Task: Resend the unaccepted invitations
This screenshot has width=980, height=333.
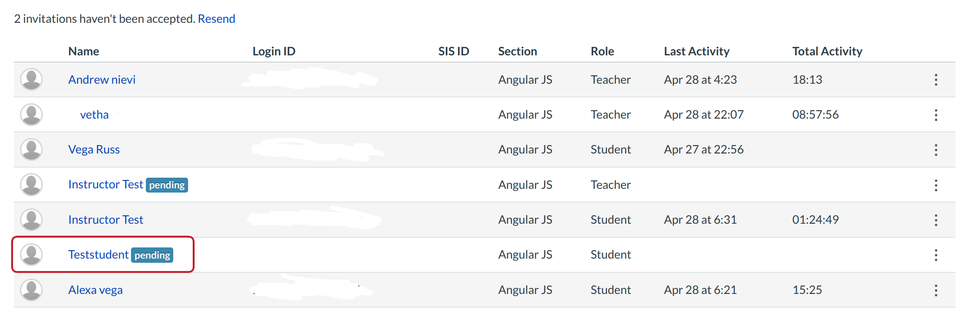Action: (216, 19)
